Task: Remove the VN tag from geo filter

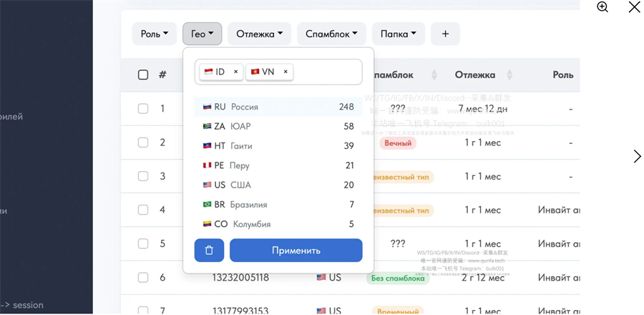Action: click(x=286, y=72)
